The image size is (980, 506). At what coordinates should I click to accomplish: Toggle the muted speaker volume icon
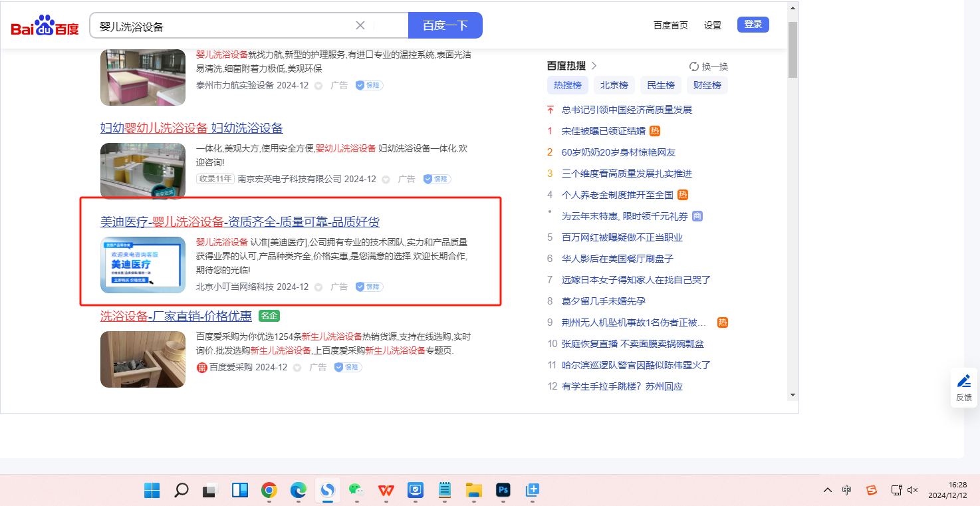[912, 491]
